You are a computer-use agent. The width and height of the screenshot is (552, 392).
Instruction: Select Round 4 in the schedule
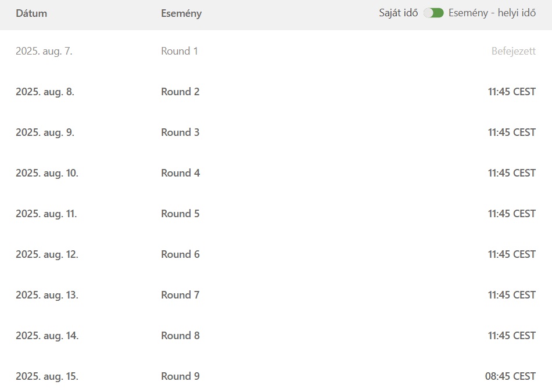180,173
